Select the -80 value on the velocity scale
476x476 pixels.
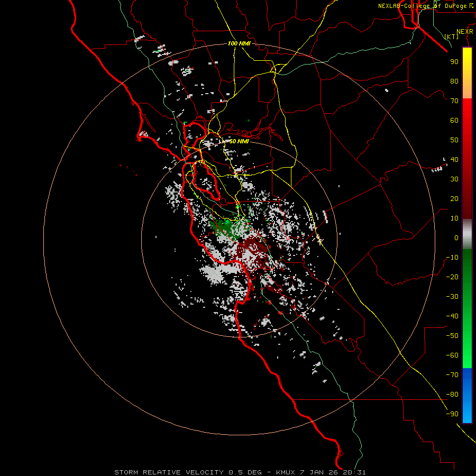(x=452, y=395)
